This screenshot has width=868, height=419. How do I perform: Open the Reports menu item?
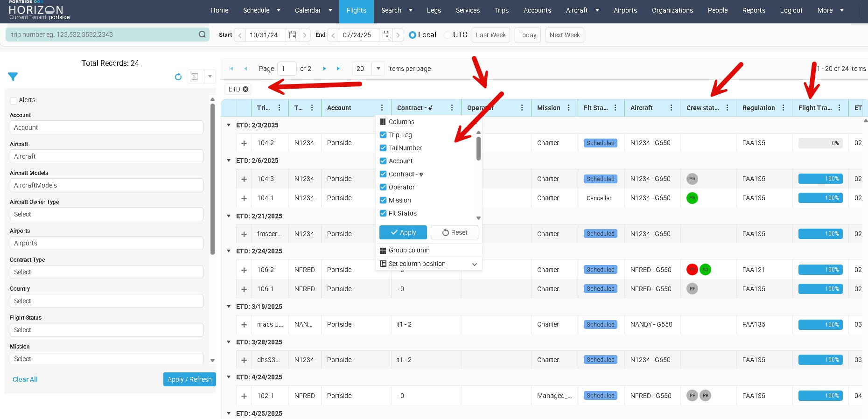(753, 10)
